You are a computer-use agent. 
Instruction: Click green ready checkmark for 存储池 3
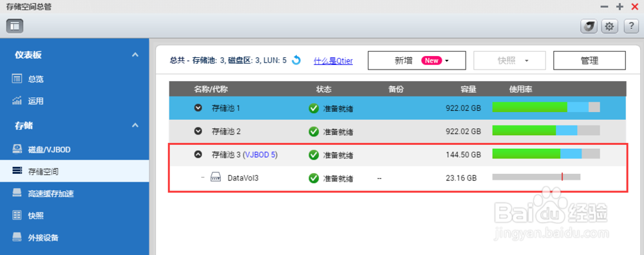click(x=314, y=155)
